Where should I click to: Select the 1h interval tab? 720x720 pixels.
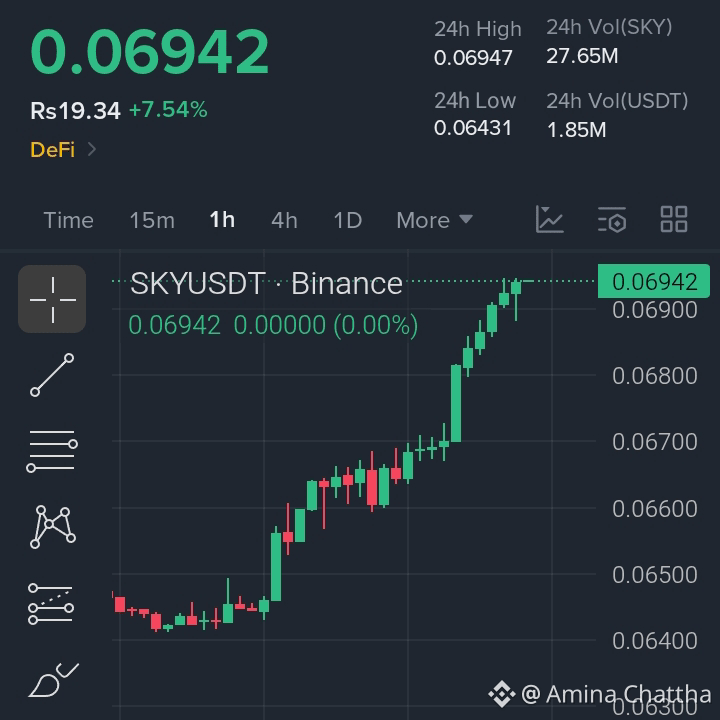pyautogui.click(x=222, y=219)
